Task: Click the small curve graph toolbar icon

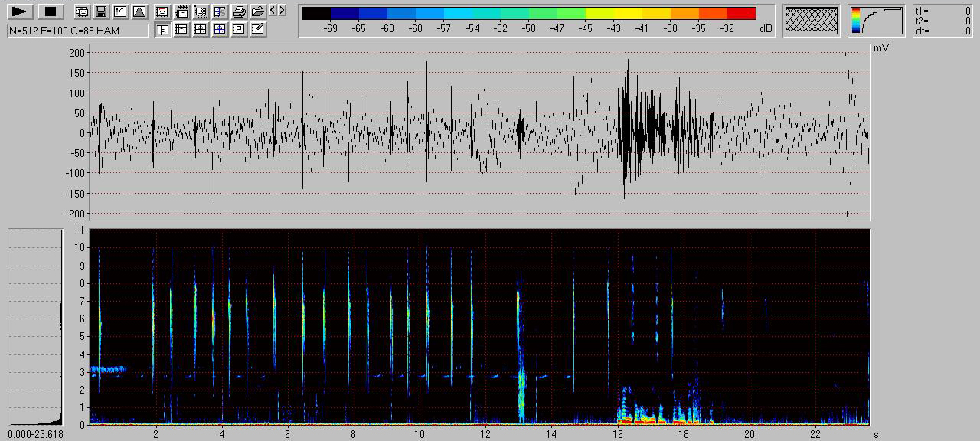Action: pos(119,11)
